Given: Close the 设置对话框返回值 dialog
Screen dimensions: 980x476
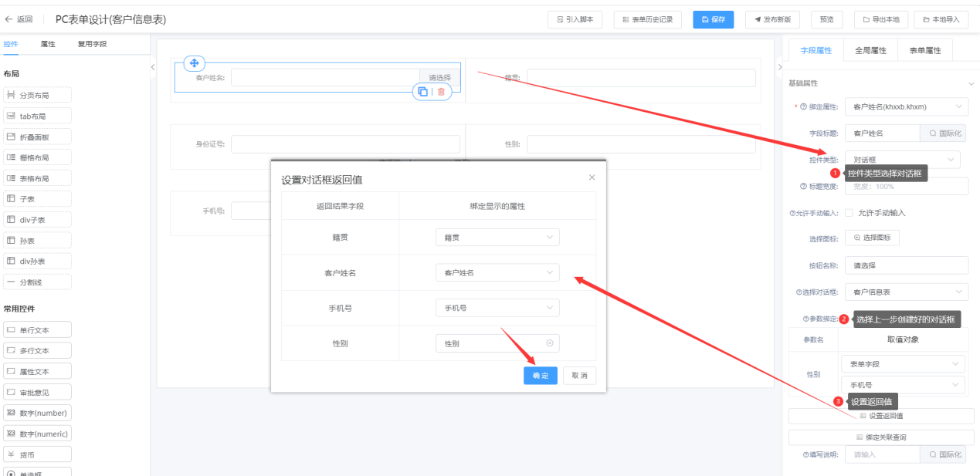Looking at the screenshot, I should (x=592, y=177).
